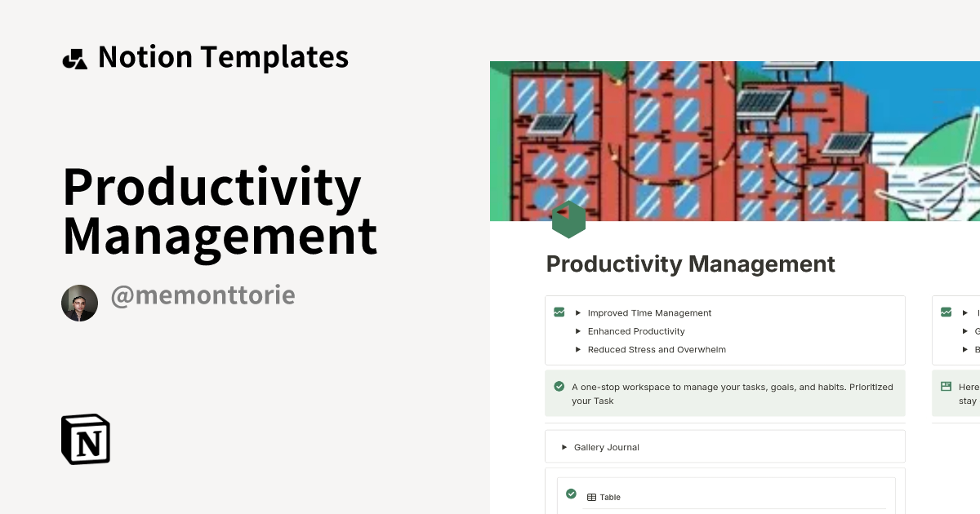Select the black Notion N logo
The width and height of the screenshot is (980, 514).
[85, 439]
